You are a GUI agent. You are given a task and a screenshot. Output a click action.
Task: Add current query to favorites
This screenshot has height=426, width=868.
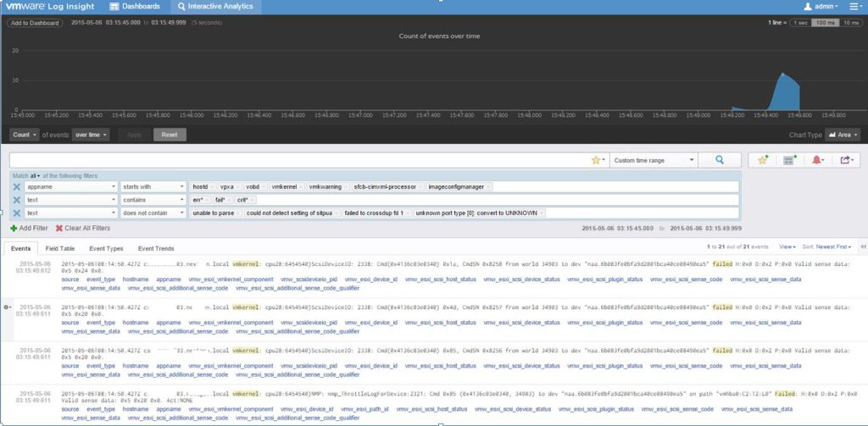tap(763, 160)
